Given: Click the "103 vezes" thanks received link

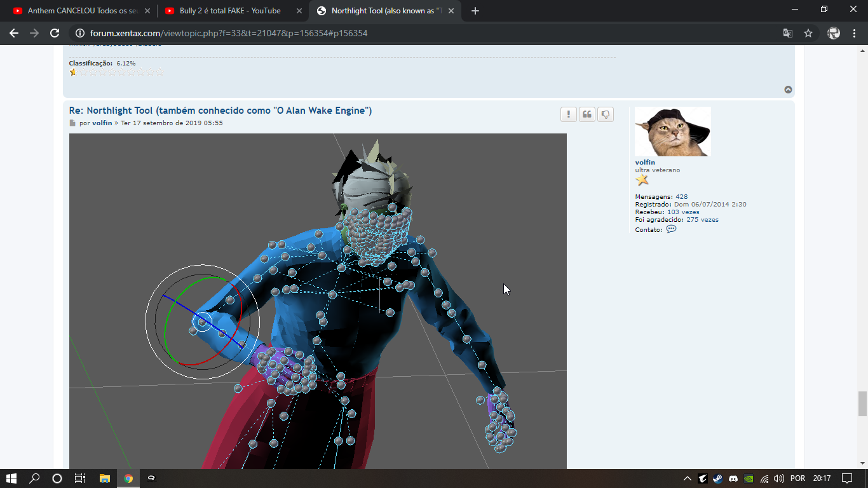Looking at the screenshot, I should [683, 212].
